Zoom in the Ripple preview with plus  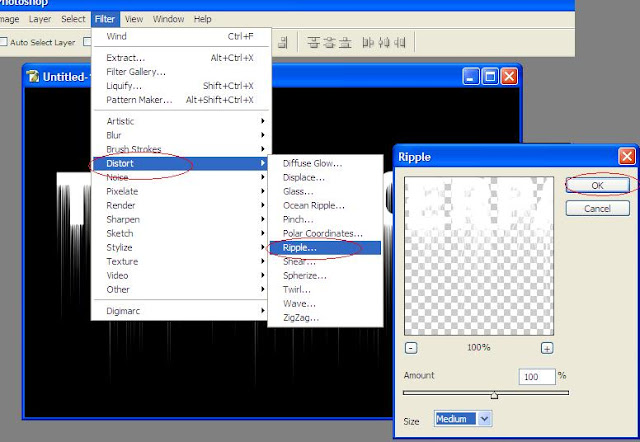(547, 348)
